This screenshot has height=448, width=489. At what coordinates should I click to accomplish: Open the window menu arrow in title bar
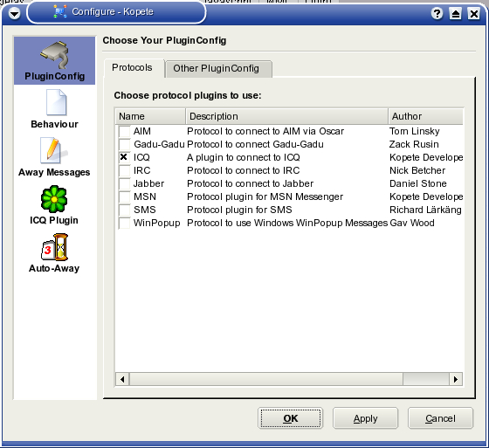14,13
